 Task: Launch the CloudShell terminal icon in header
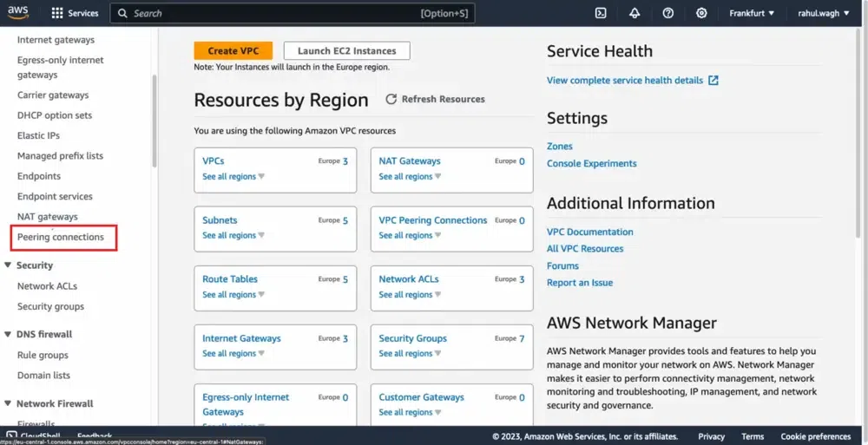[601, 13]
